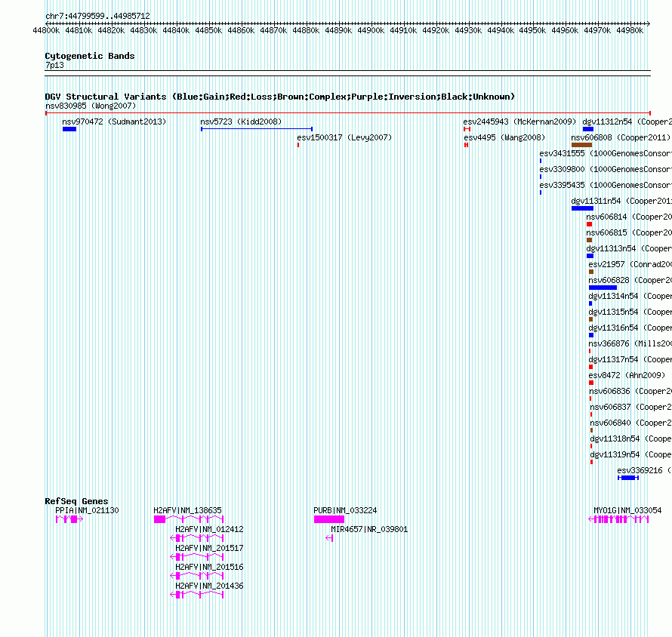Viewport: 672px width, 637px height.
Task: Click the H2AFV|NM_138635 gene label
Action: click(x=188, y=511)
